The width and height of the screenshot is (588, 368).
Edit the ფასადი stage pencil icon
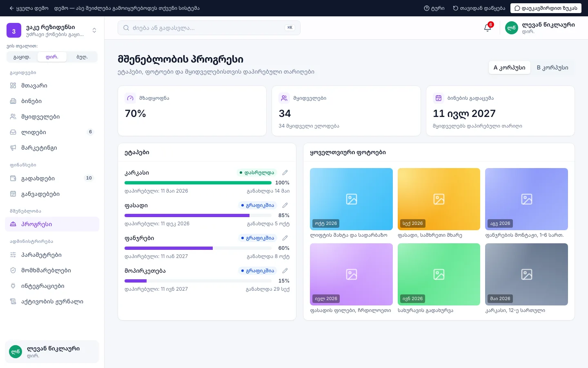[x=285, y=205]
